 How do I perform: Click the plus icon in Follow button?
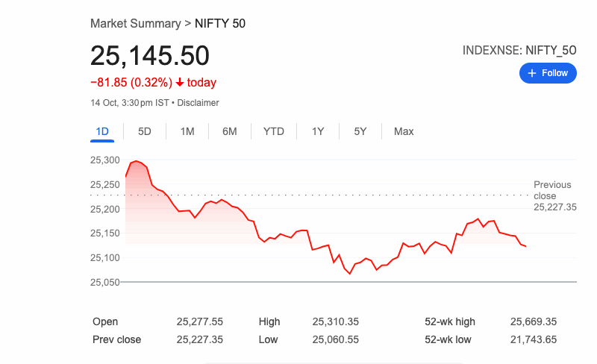click(532, 73)
